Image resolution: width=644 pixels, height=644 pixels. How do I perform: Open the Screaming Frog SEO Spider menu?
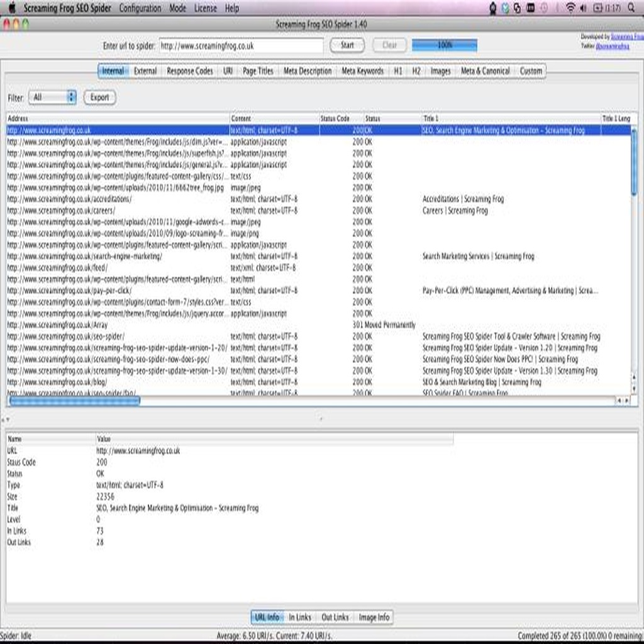click(x=67, y=8)
